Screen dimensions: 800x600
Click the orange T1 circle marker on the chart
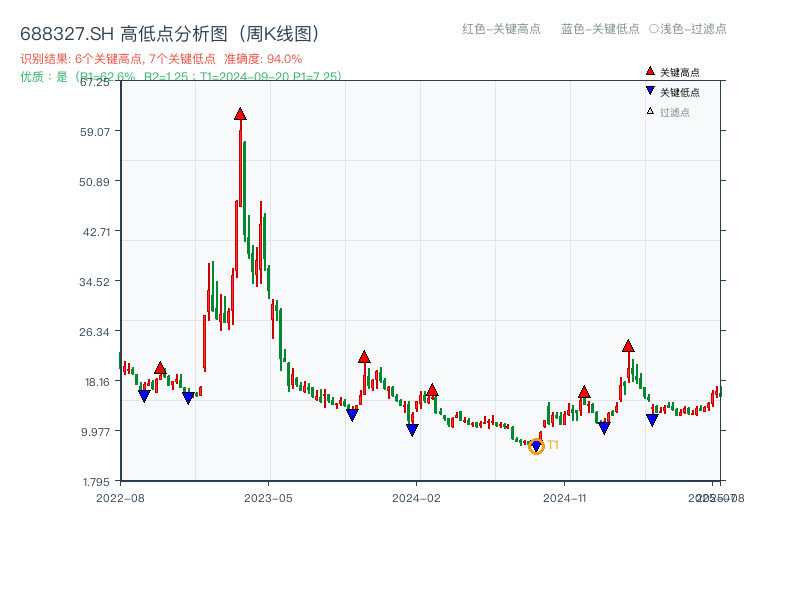pyautogui.click(x=536, y=447)
